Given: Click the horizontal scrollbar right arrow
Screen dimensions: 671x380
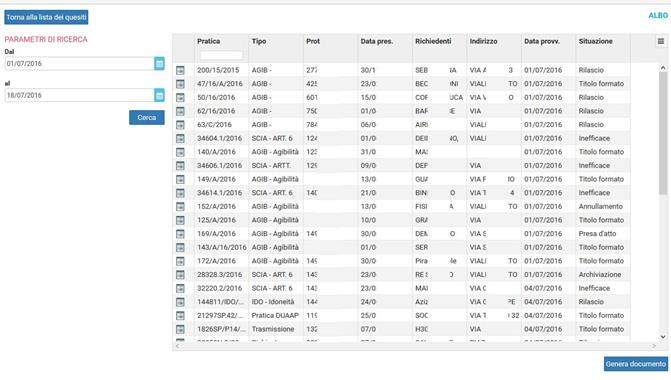Looking at the screenshot, I should [654, 346].
